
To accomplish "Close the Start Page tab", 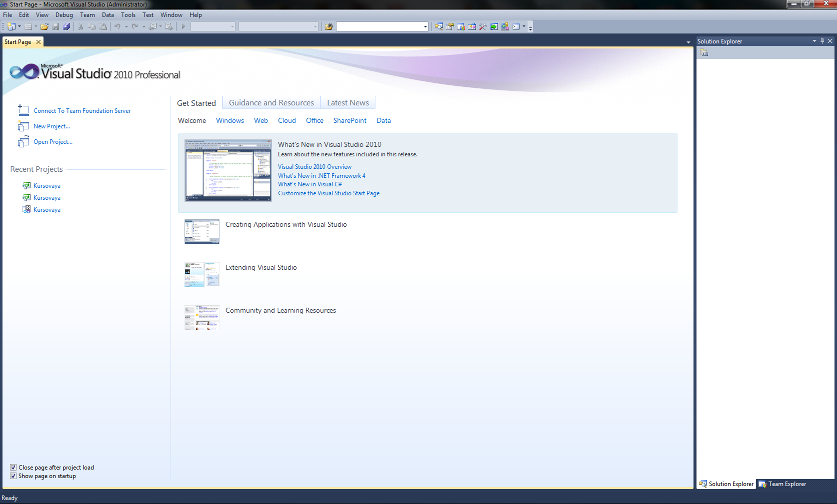I will (x=38, y=42).
